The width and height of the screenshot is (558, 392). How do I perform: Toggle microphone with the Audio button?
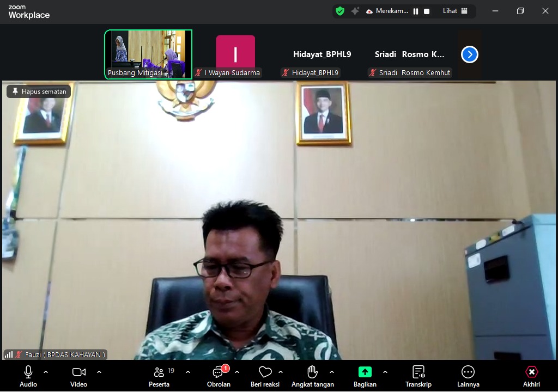28,376
